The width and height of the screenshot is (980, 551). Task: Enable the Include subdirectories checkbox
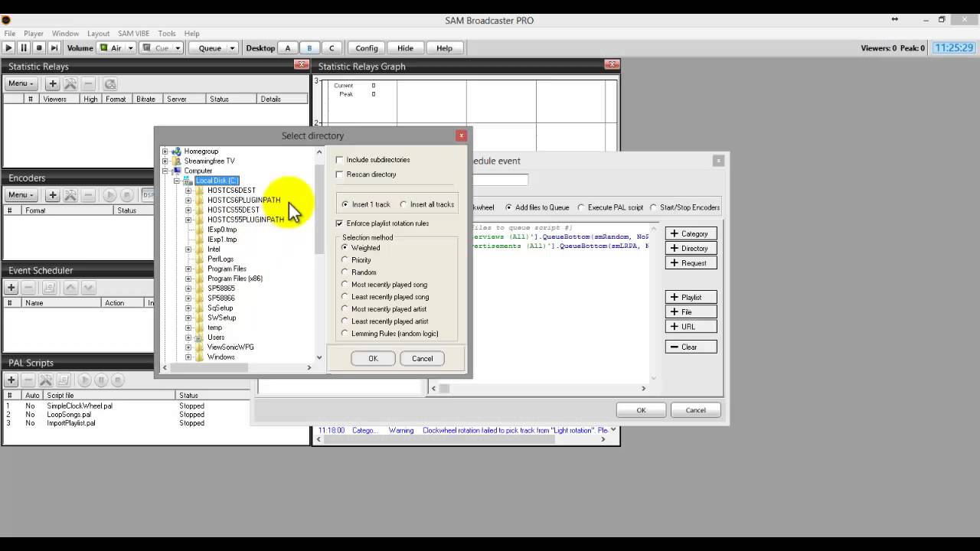[340, 160]
